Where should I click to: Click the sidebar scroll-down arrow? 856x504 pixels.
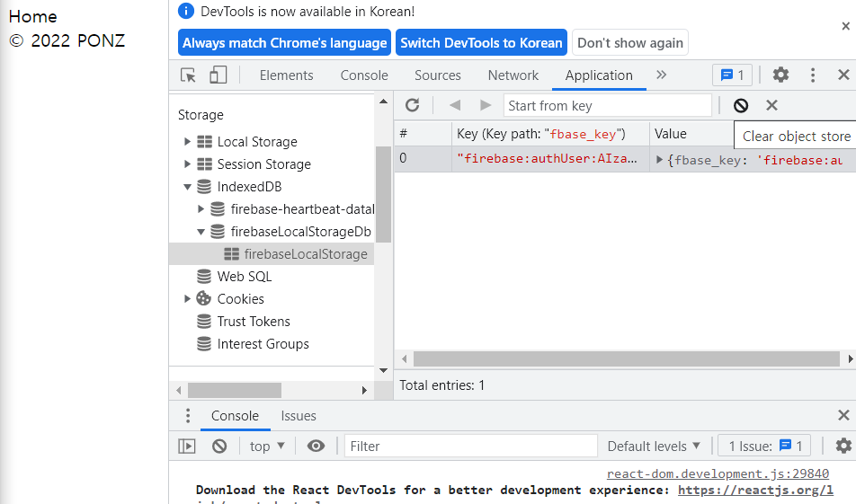383,371
